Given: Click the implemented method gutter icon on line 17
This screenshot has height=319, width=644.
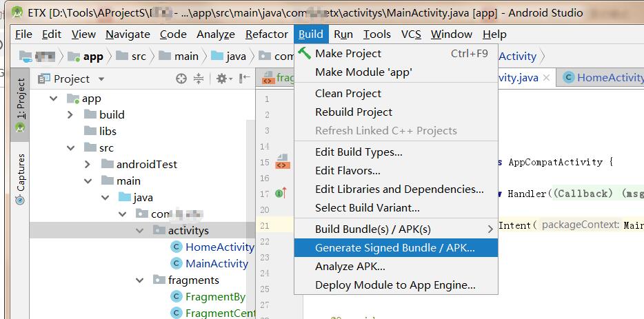Looking at the screenshot, I should pyautogui.click(x=281, y=194).
